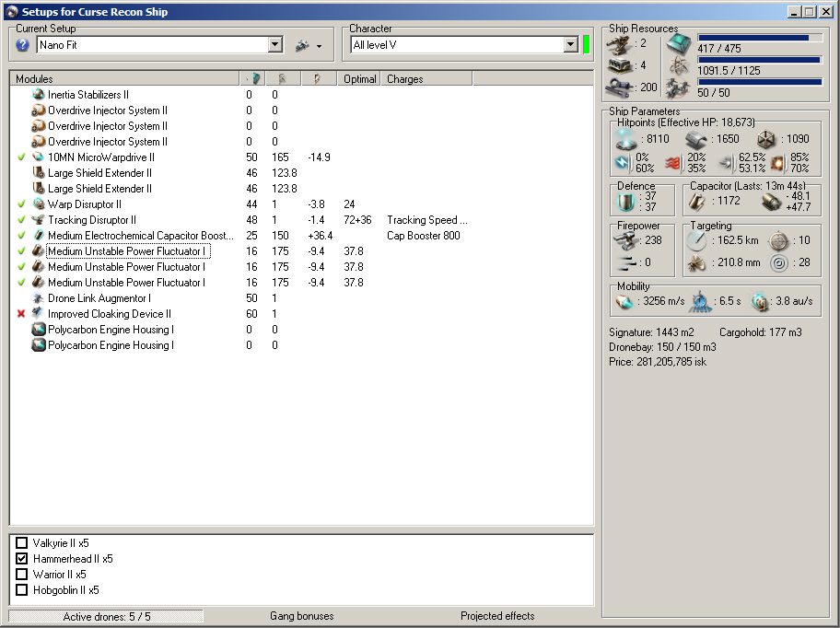Image resolution: width=840 pixels, height=628 pixels.
Task: Click the armor hitpoints icon
Action: click(x=696, y=140)
